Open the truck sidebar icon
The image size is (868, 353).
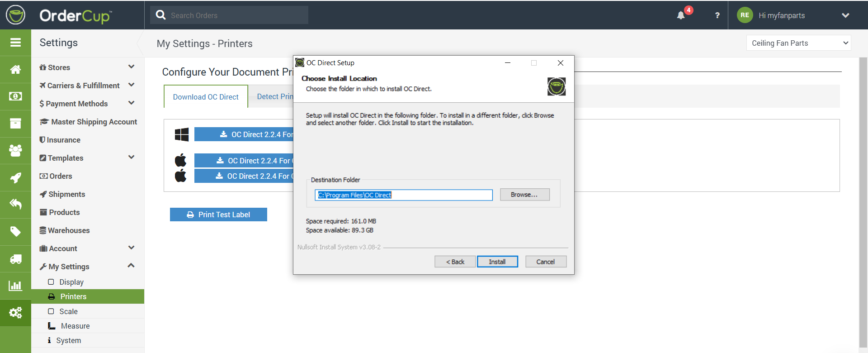tap(15, 258)
